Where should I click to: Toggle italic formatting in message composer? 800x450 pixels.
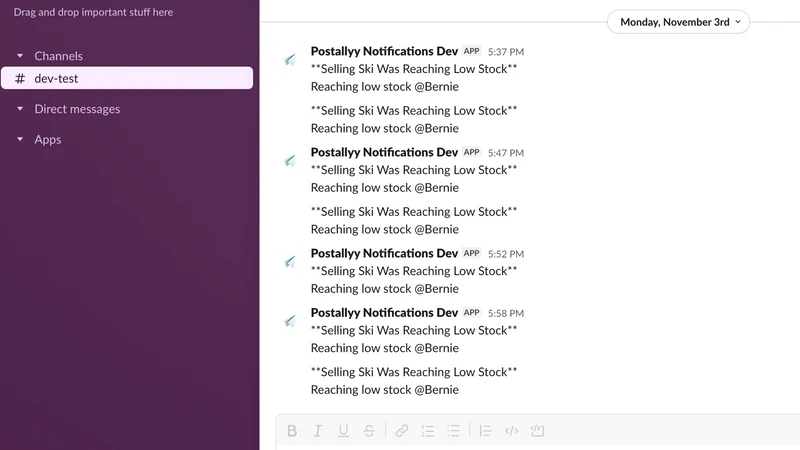(317, 431)
